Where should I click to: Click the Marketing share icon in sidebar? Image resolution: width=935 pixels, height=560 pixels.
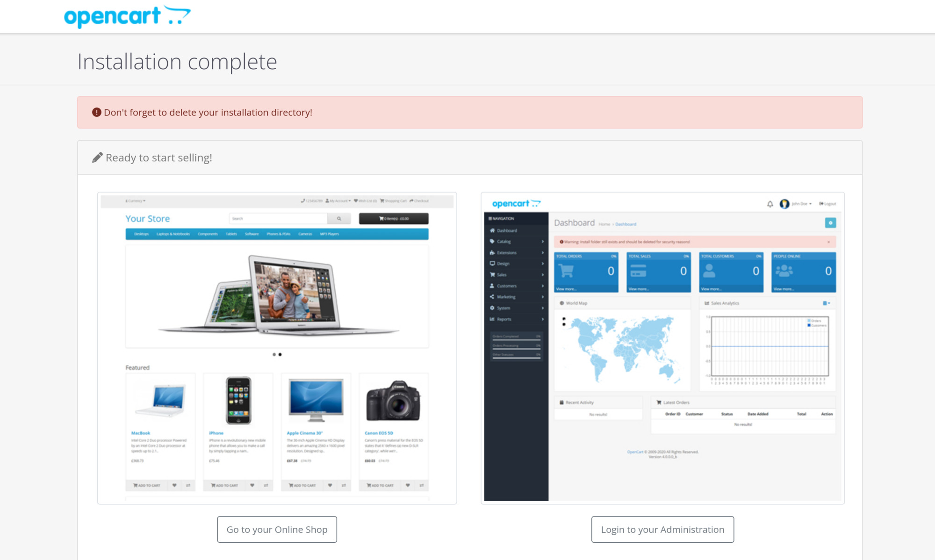(x=492, y=297)
